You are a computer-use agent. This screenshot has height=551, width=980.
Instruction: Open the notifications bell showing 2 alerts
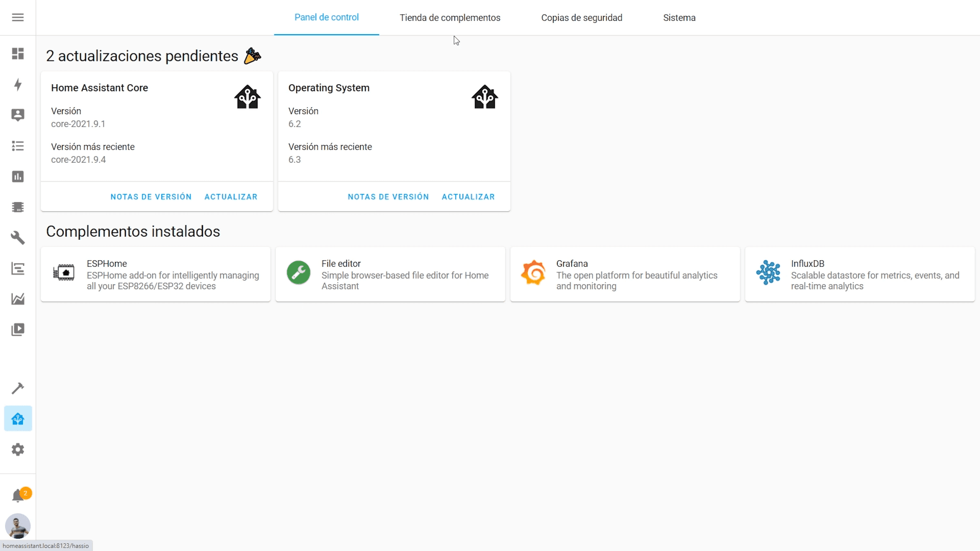click(18, 494)
